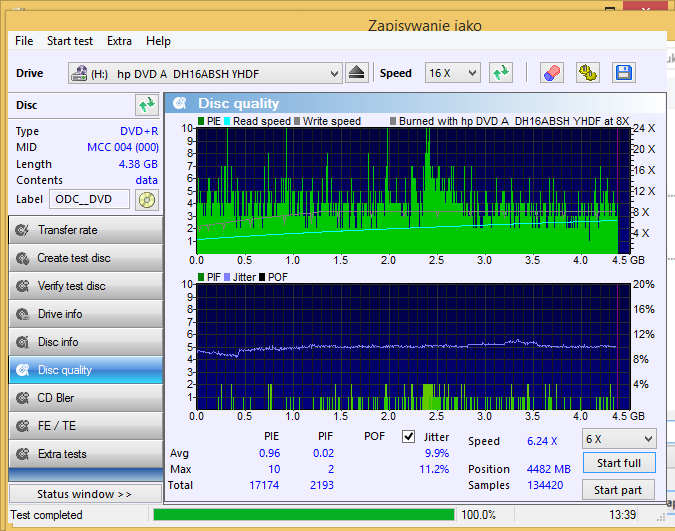Open the File menu
The width and height of the screenshot is (675, 531).
(24, 41)
